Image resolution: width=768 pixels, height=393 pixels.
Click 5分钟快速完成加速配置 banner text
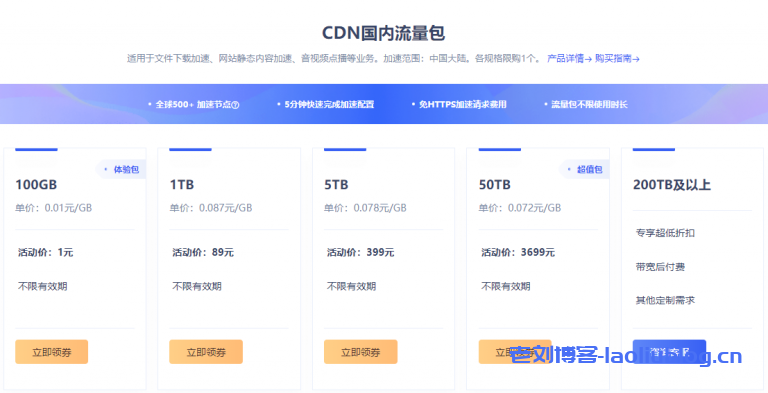[x=329, y=104]
